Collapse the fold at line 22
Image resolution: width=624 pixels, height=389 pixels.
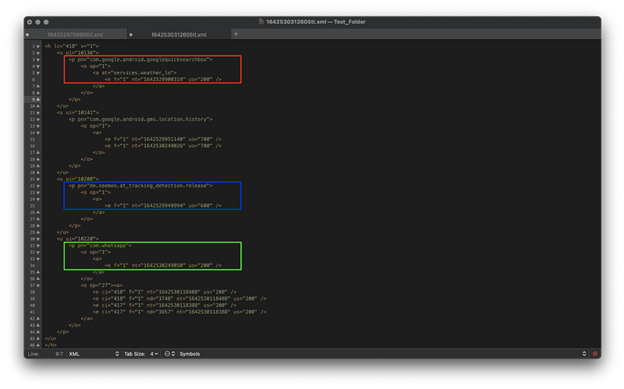click(x=38, y=186)
